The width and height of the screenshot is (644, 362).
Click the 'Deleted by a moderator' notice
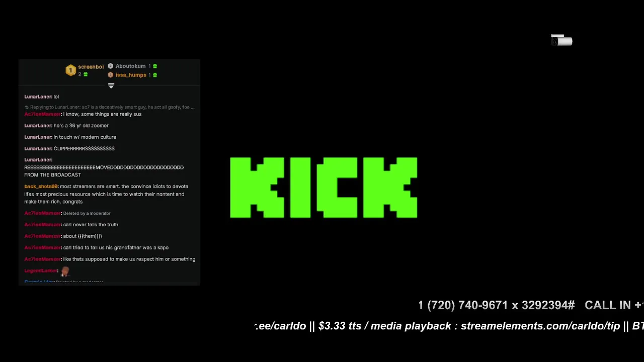pos(87,214)
